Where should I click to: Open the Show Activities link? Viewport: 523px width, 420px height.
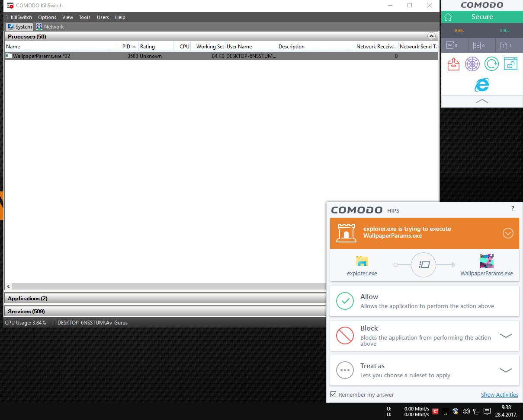click(500, 395)
